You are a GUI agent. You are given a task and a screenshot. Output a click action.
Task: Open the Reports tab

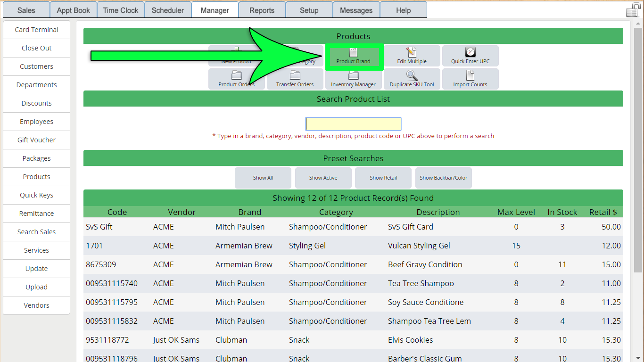click(262, 10)
